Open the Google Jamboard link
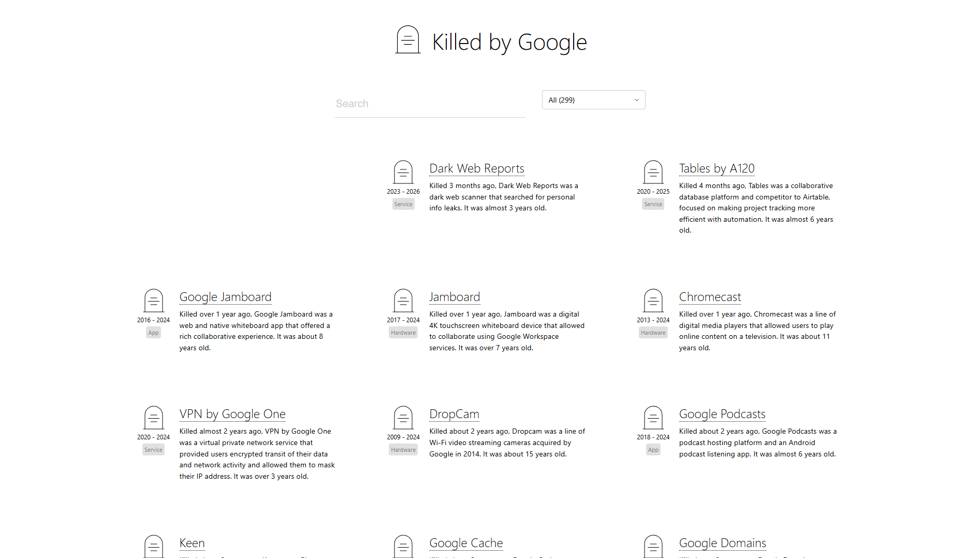This screenshot has height=558, width=980. click(x=225, y=297)
